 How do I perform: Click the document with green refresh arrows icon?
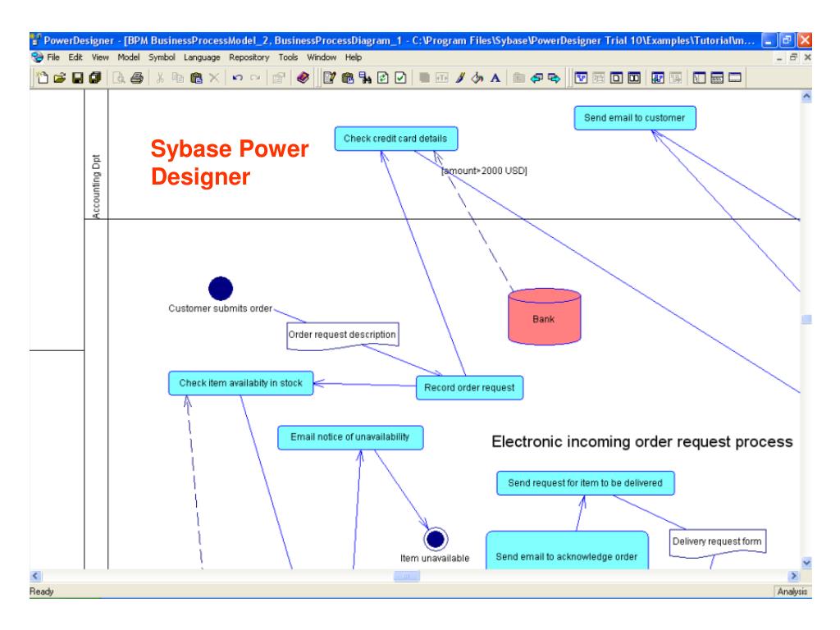click(382, 78)
